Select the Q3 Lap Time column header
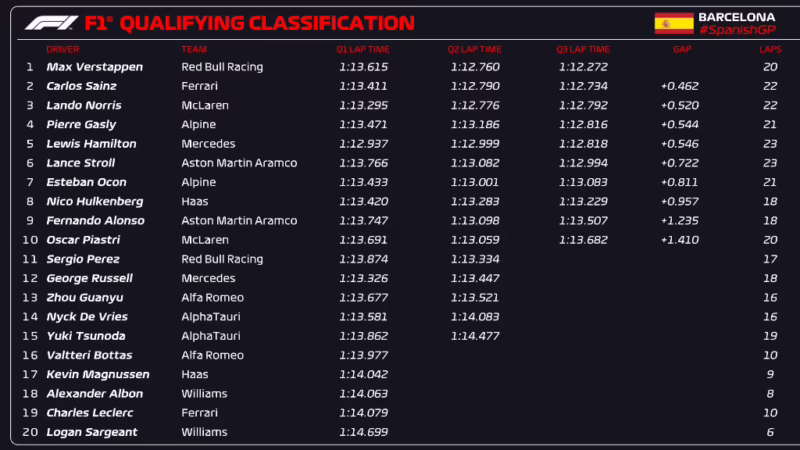Image resolution: width=800 pixels, height=450 pixels. click(x=583, y=49)
